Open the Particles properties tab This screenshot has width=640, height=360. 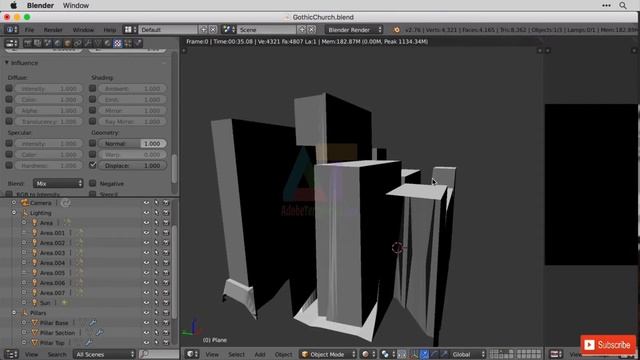pos(128,43)
